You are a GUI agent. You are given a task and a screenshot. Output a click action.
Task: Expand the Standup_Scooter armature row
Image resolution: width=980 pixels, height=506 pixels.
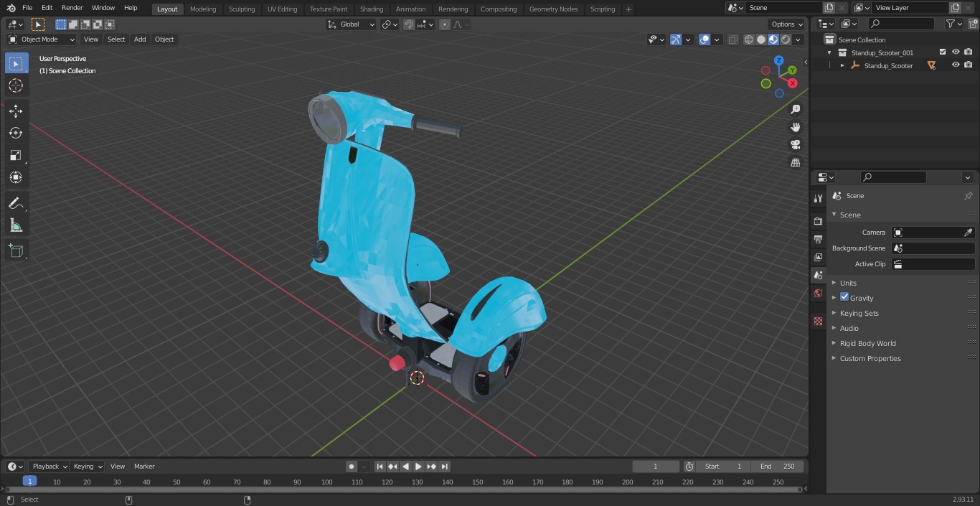click(842, 65)
